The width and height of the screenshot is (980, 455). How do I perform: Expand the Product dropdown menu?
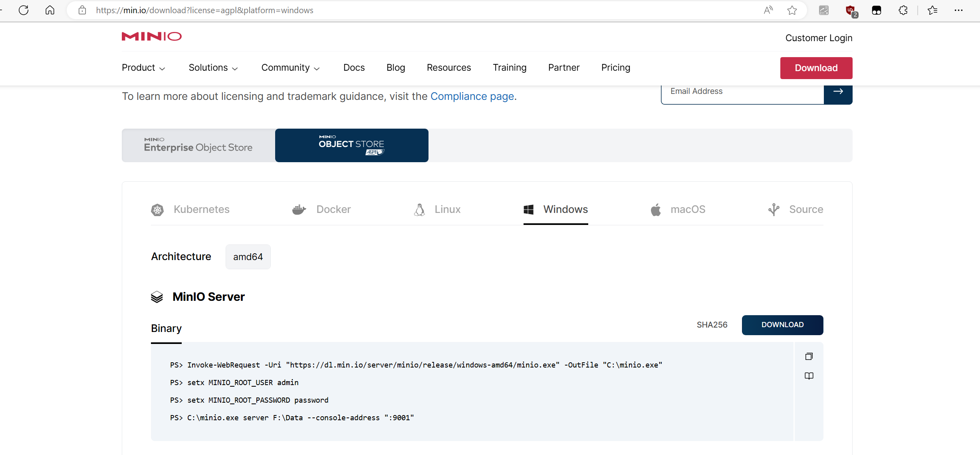pyautogui.click(x=143, y=68)
